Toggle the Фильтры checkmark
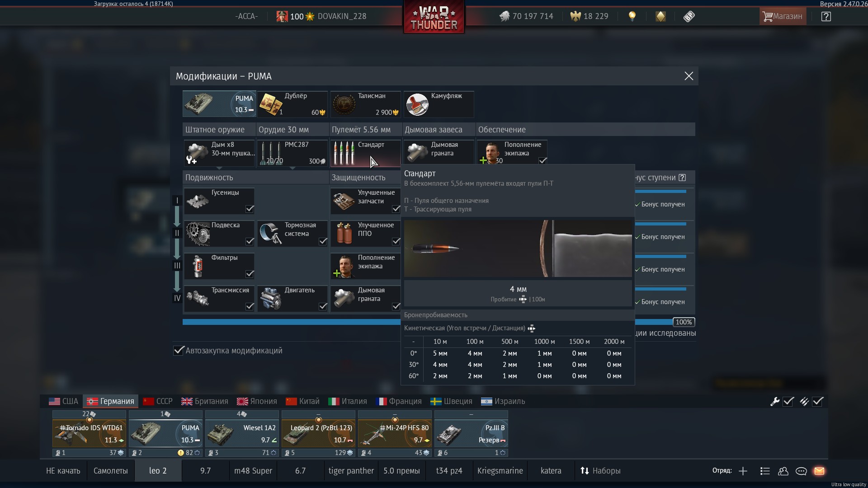Image resolution: width=868 pixels, height=488 pixels. point(250,274)
